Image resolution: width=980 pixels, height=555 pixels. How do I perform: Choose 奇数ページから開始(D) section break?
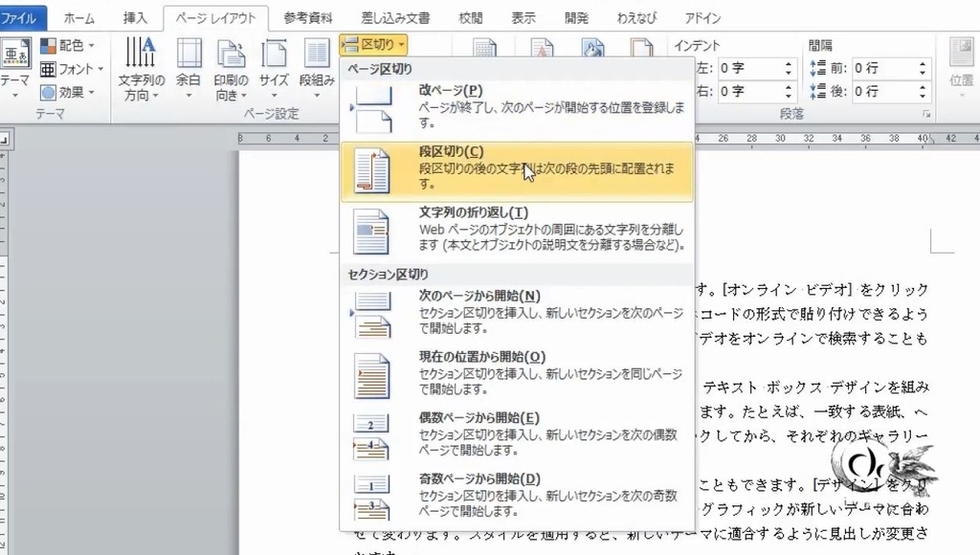tap(517, 499)
